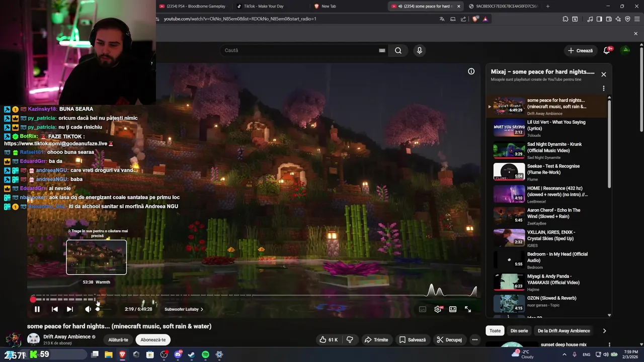Open the Brave Wallet icon

click(609, 19)
